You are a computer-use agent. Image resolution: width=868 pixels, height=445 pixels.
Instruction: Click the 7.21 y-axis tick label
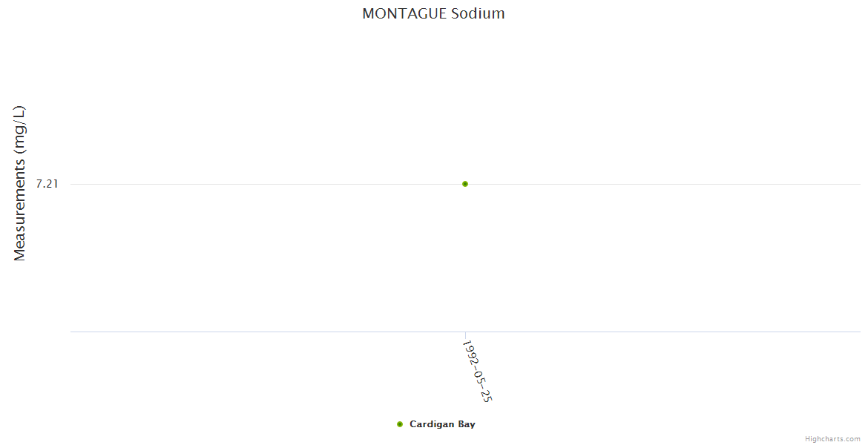coord(47,184)
